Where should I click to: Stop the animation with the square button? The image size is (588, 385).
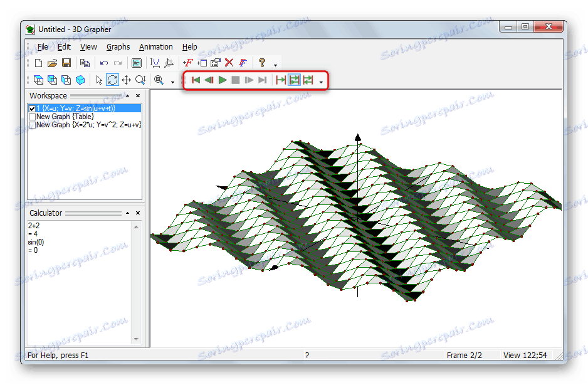pyautogui.click(x=236, y=80)
